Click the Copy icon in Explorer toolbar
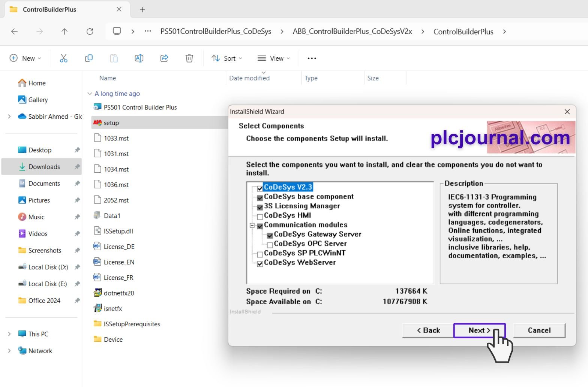 pyautogui.click(x=89, y=58)
